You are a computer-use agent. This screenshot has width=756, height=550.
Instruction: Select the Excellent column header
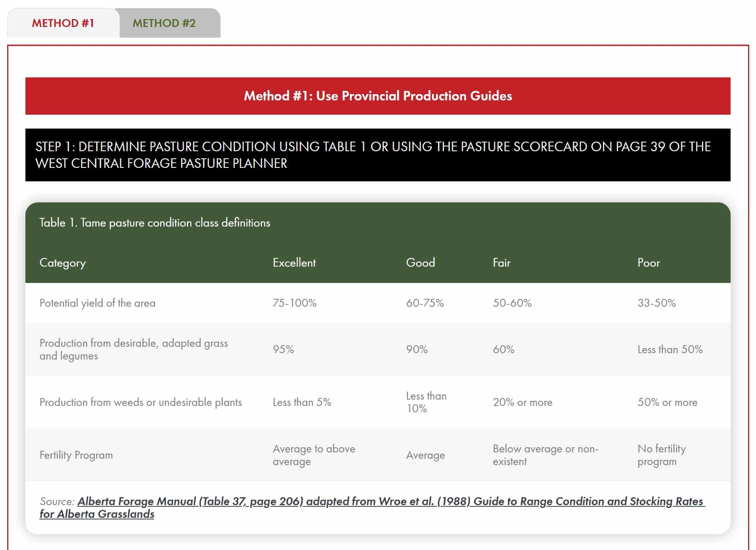point(294,262)
